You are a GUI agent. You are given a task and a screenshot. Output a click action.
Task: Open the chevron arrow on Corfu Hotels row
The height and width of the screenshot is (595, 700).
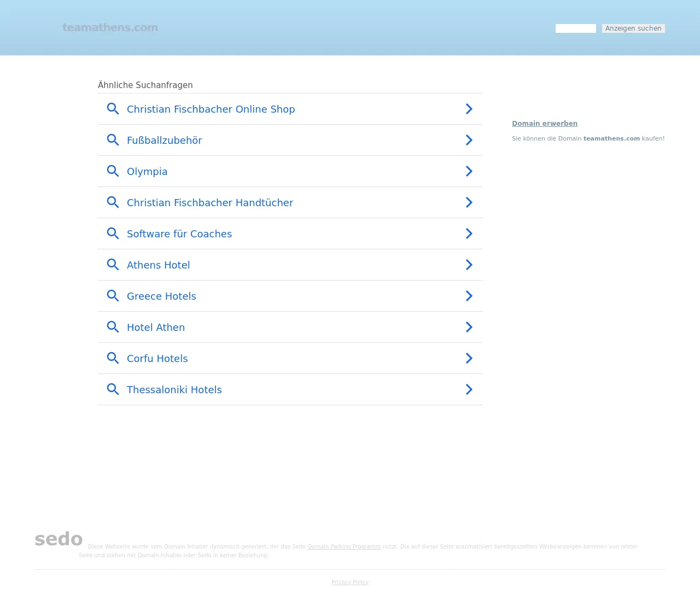pos(469,358)
